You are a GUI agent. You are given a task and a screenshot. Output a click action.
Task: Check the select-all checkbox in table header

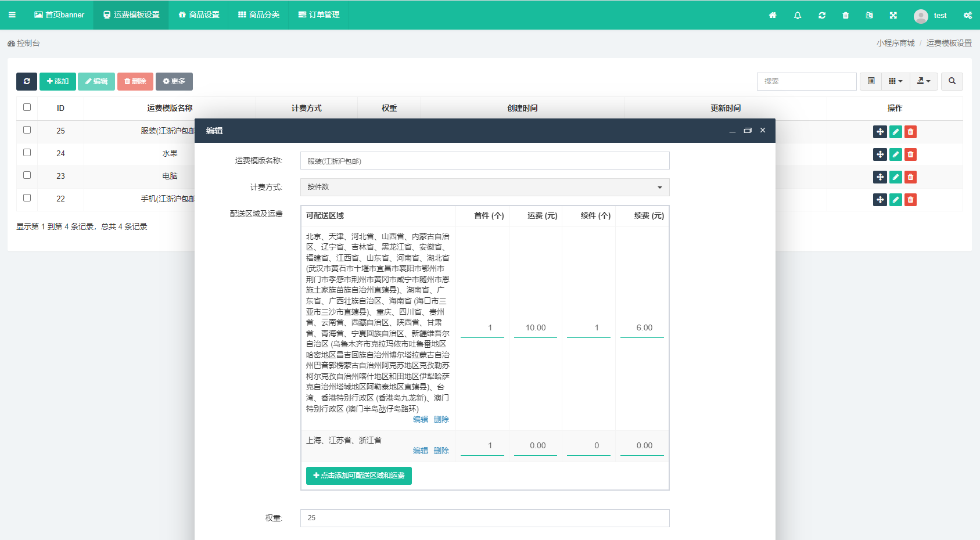click(x=27, y=107)
